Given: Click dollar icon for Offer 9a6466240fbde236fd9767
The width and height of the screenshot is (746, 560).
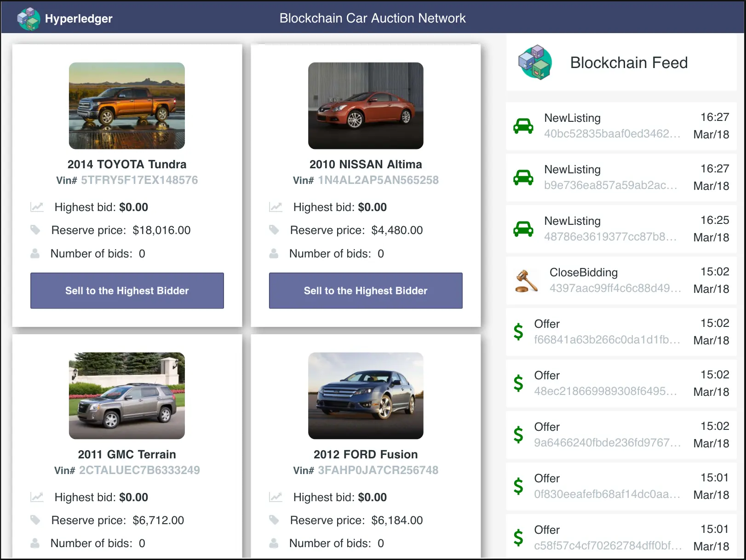Looking at the screenshot, I should [x=518, y=434].
